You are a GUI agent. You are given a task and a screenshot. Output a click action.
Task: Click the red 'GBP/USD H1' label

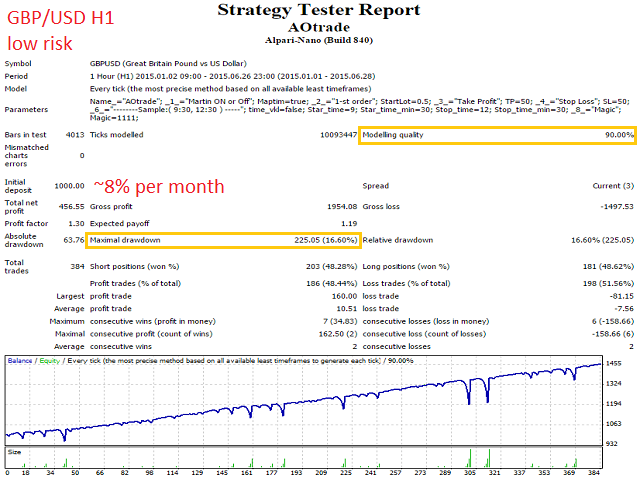[x=60, y=18]
